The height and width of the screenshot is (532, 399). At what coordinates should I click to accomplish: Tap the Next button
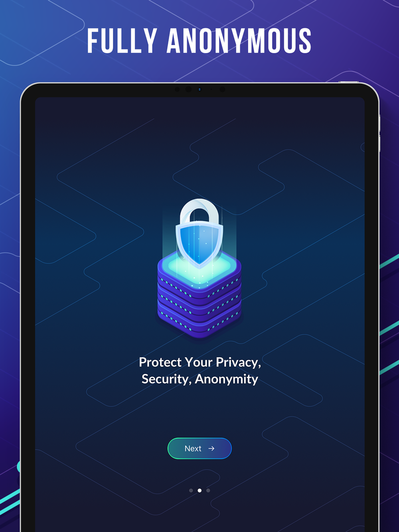pyautogui.click(x=199, y=448)
